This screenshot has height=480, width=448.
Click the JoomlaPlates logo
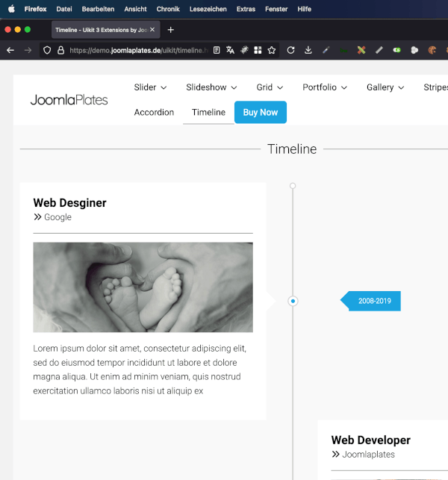[x=69, y=100]
